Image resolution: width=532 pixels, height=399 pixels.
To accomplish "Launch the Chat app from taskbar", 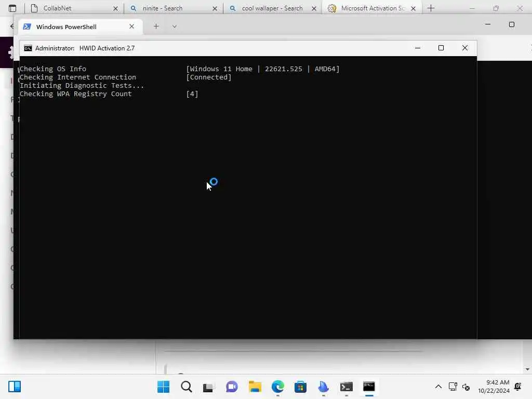I will point(232,387).
